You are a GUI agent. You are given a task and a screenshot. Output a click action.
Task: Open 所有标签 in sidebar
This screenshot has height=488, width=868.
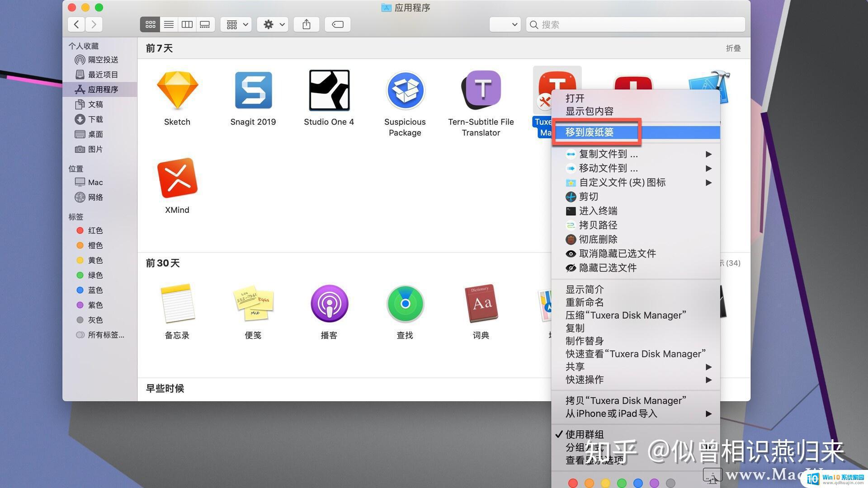[100, 335]
